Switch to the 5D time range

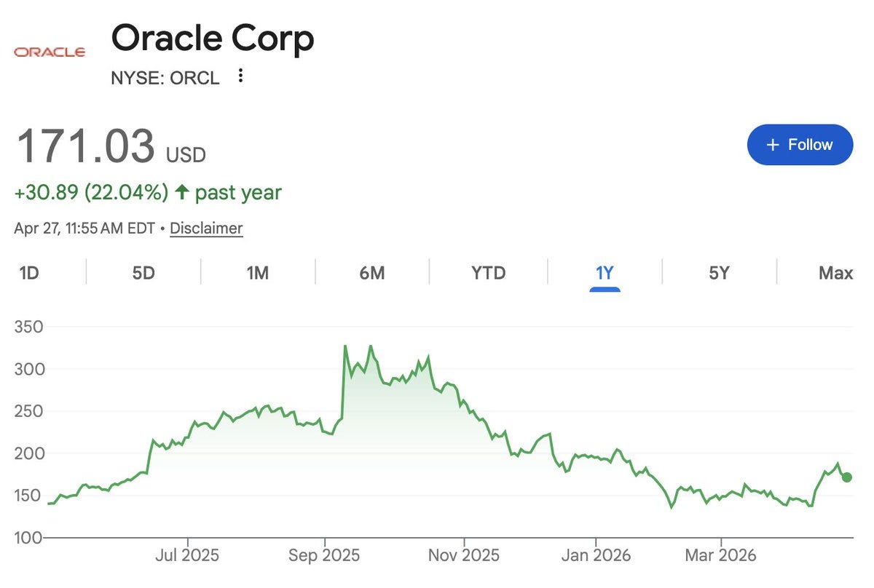143,273
